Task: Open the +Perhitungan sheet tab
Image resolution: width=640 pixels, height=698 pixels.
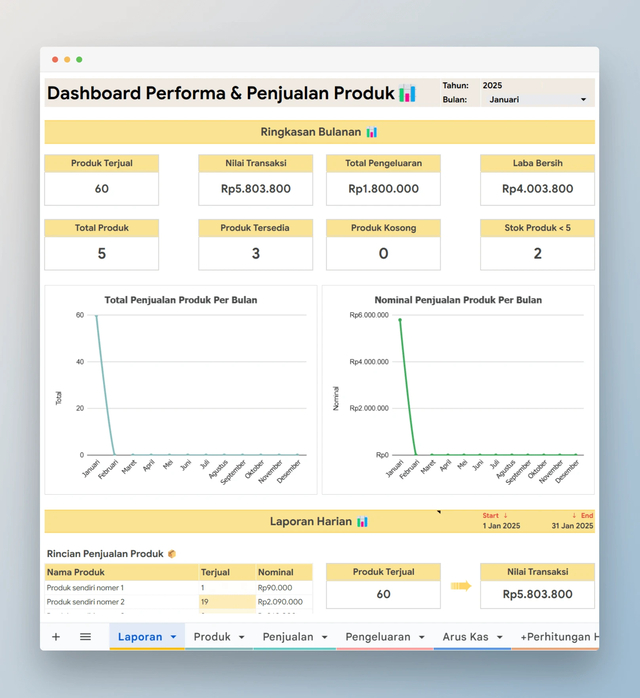Action: [x=559, y=637]
